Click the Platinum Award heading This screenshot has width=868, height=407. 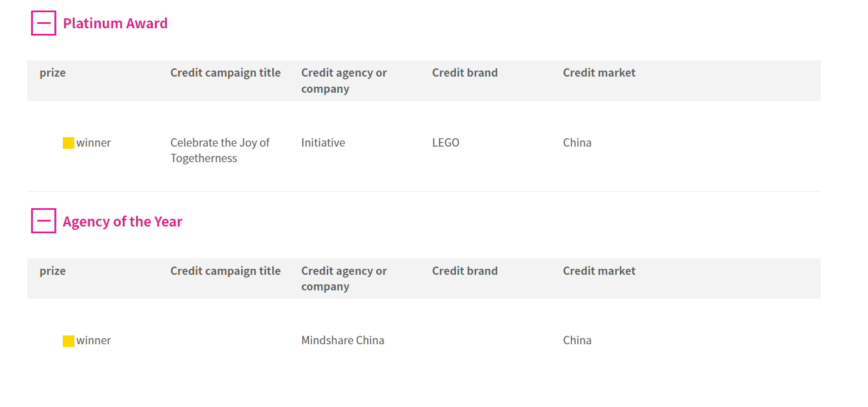115,23
